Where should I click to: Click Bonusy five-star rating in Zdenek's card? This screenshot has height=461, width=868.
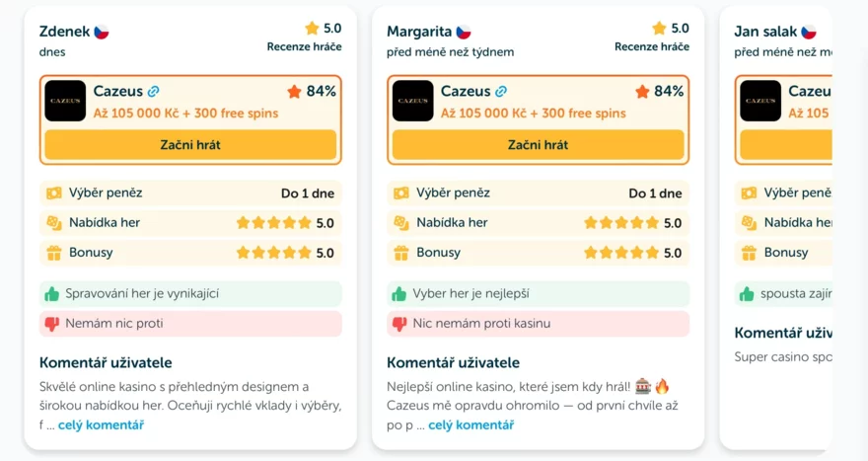(x=274, y=253)
